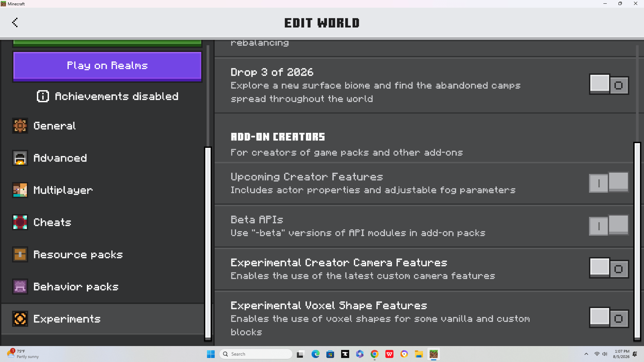Toggle Beta APIs switch

coord(609,226)
